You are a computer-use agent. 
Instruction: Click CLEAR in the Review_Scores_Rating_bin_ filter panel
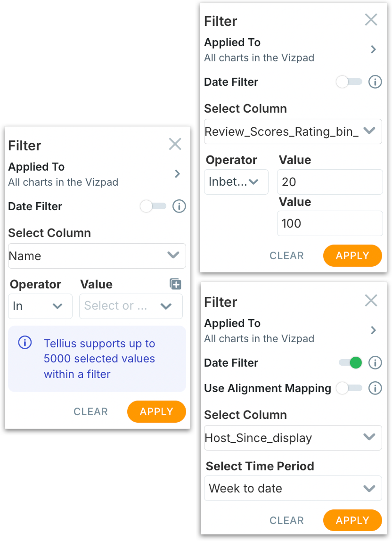286,255
